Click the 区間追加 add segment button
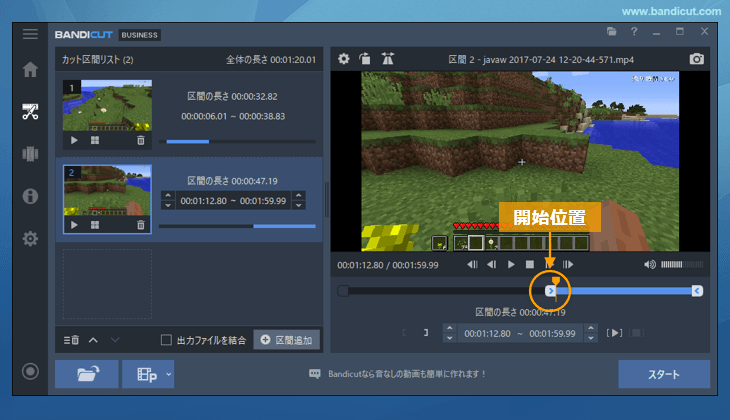Image resolution: width=730 pixels, height=420 pixels. 286,339
